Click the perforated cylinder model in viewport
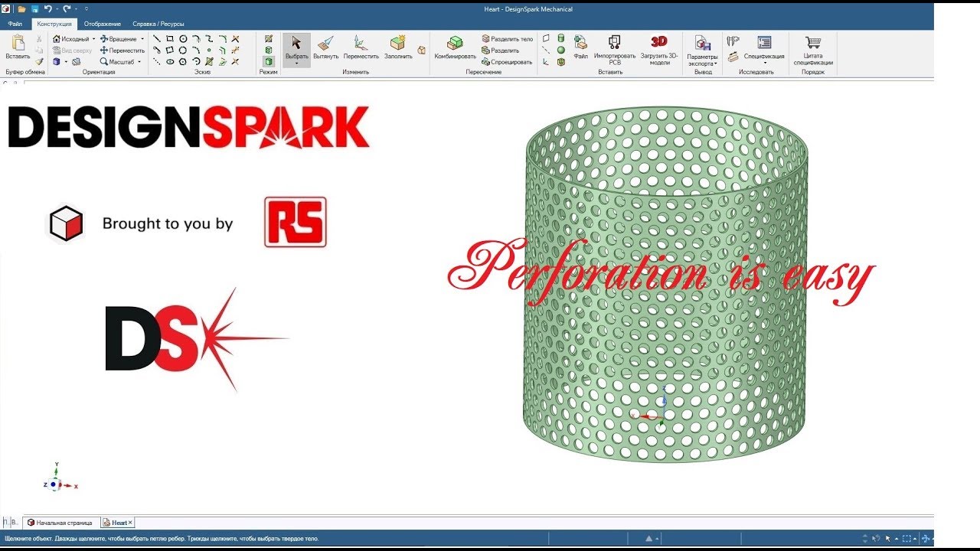The height and width of the screenshot is (551, 980). pos(665,283)
